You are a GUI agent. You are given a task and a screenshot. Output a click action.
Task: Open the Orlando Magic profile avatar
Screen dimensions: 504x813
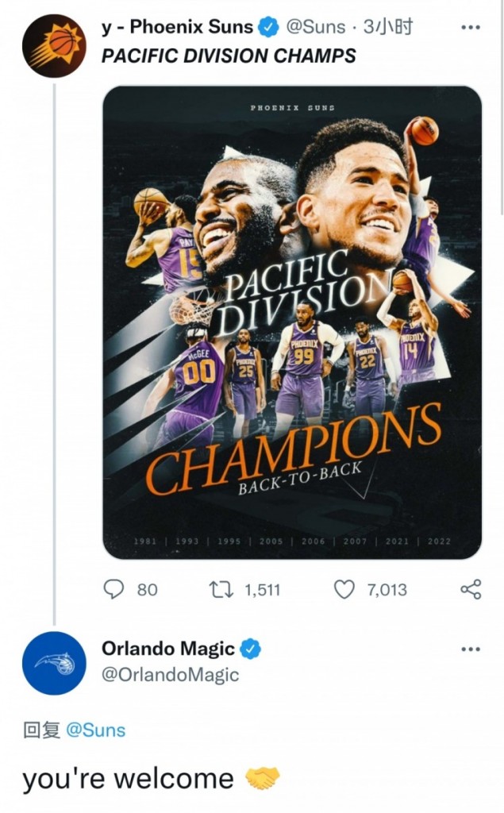point(53,663)
